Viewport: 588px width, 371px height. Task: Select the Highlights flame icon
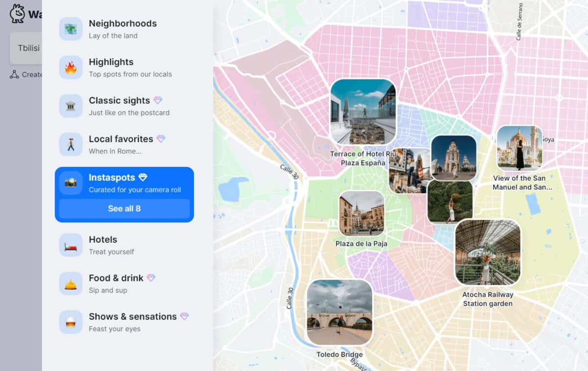pos(71,67)
